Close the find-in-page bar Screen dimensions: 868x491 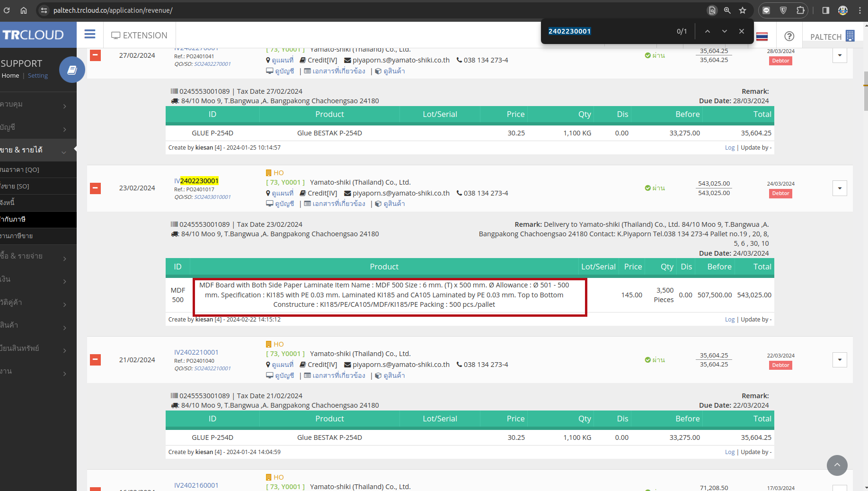tap(742, 31)
